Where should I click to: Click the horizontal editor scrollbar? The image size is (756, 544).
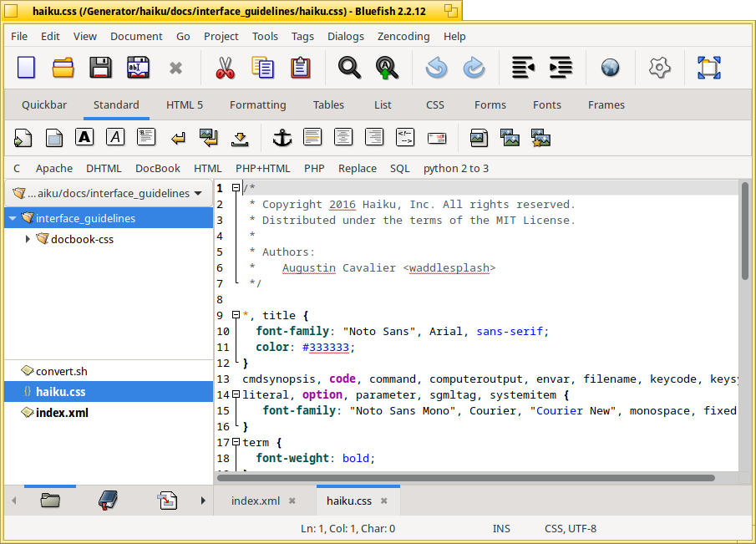coord(466,478)
